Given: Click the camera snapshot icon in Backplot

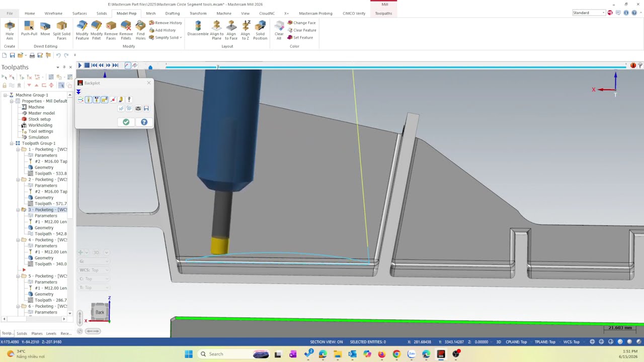Looking at the screenshot, I should [138, 109].
